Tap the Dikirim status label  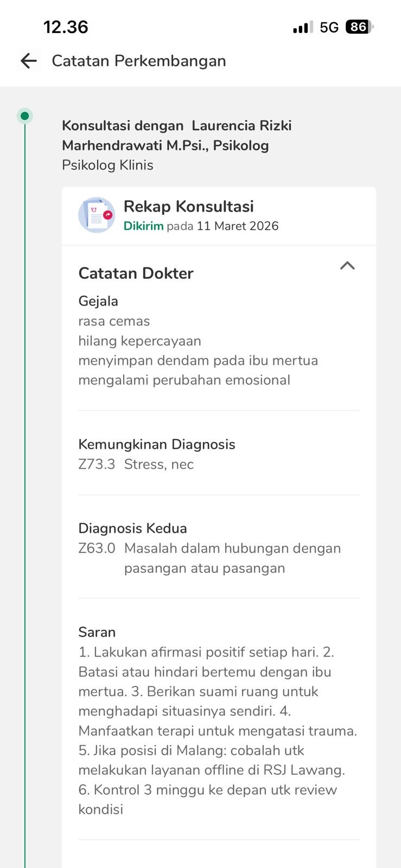pyautogui.click(x=143, y=226)
